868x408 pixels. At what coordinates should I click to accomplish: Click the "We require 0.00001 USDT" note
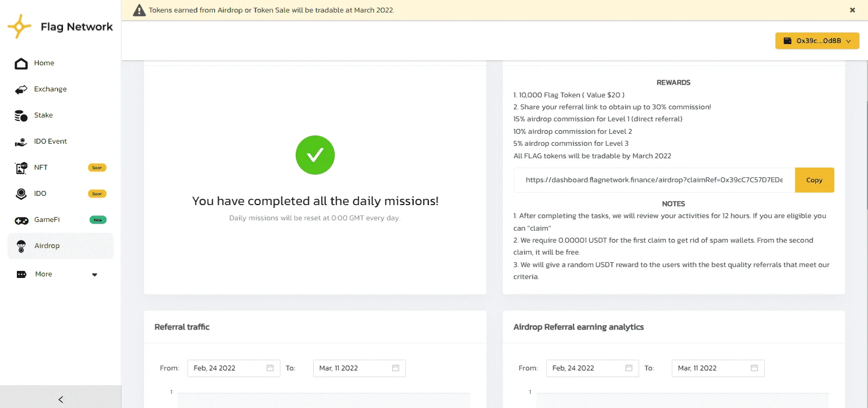(664, 246)
